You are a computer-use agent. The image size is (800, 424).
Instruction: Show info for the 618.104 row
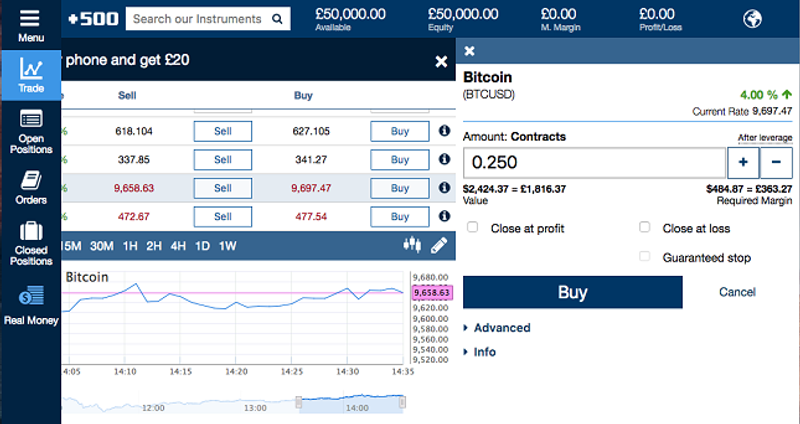pos(444,131)
